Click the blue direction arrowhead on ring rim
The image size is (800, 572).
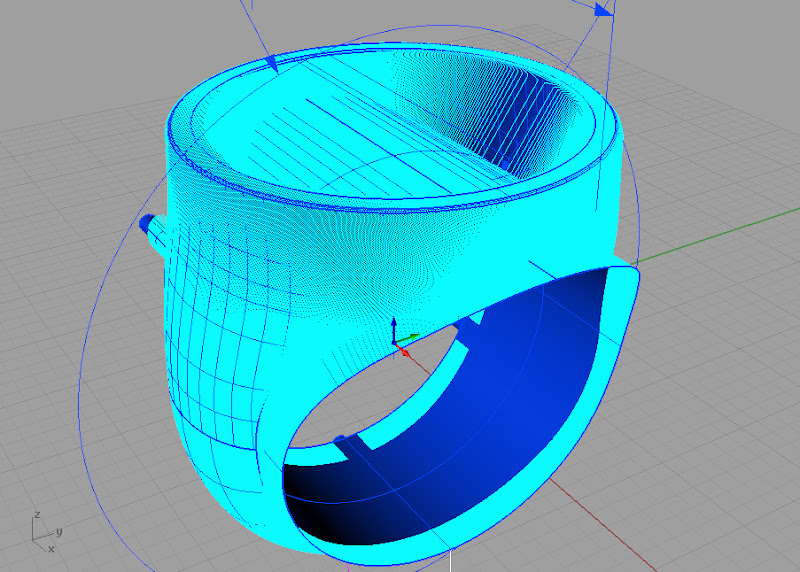[x=271, y=64]
